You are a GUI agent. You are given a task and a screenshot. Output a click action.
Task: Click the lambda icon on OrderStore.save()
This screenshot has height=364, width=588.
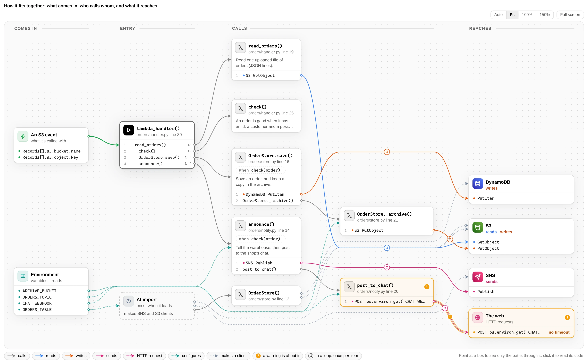click(x=240, y=157)
